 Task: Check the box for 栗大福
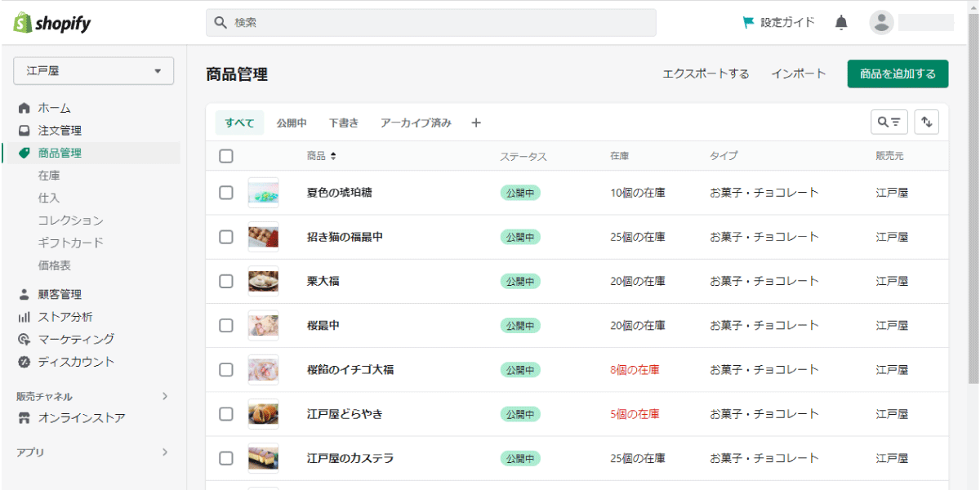[x=226, y=281]
